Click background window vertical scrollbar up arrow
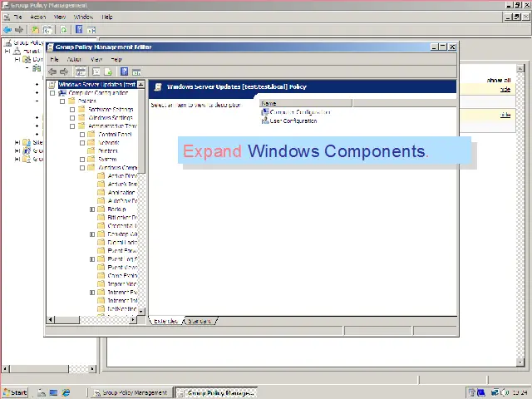532x399 pixels. (x=520, y=68)
